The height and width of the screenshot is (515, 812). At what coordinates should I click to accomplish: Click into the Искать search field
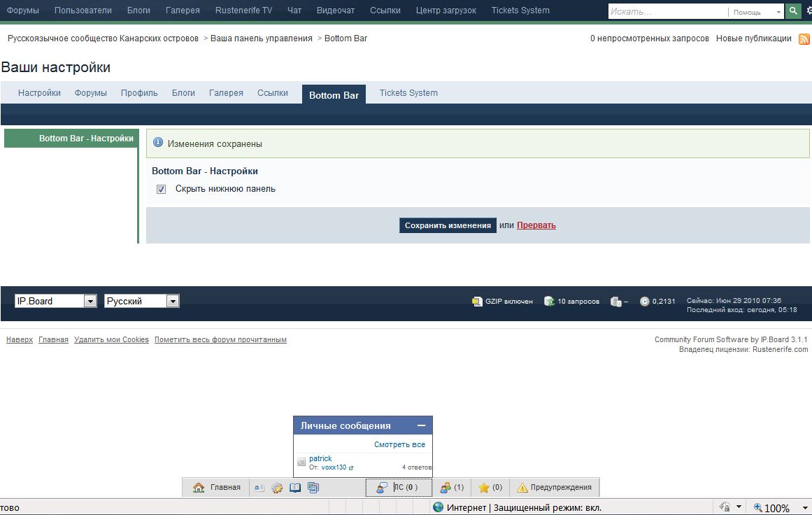(x=667, y=12)
